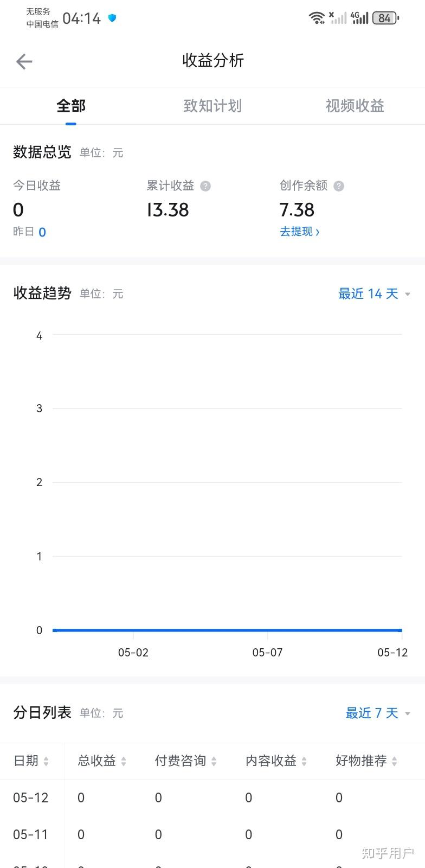Tap the back arrow icon
This screenshot has width=425, height=868.
[24, 61]
